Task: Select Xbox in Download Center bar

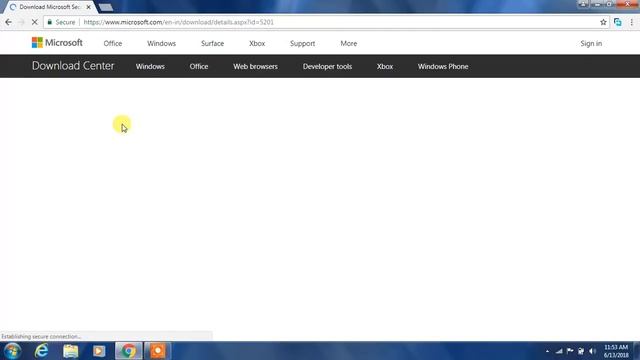Action: 385,67
